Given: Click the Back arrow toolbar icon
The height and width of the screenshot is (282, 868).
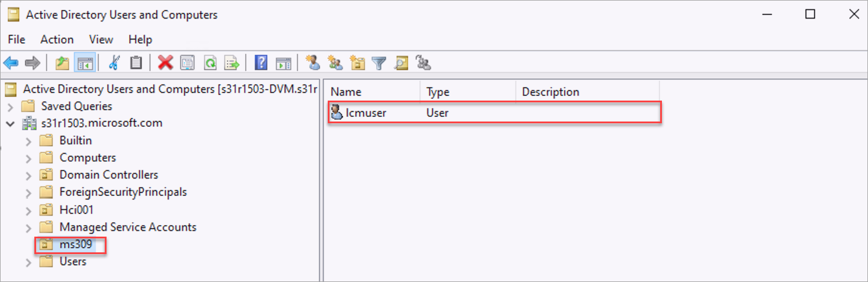Looking at the screenshot, I should 10,63.
